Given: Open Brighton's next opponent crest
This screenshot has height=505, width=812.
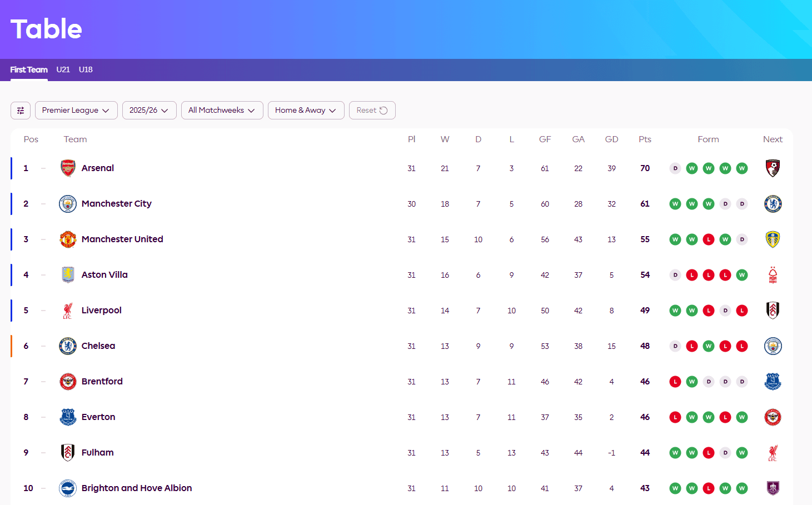Looking at the screenshot, I should [x=773, y=488].
